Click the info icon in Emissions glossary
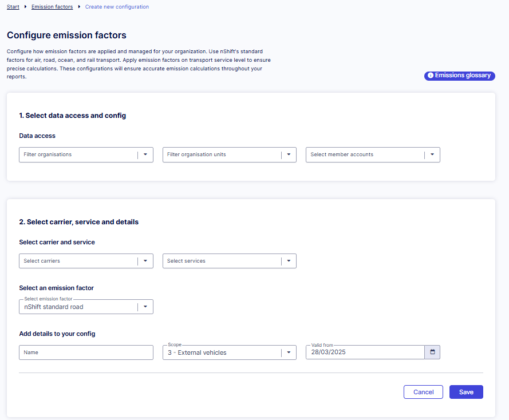Image resolution: width=509 pixels, height=420 pixels. click(x=431, y=76)
